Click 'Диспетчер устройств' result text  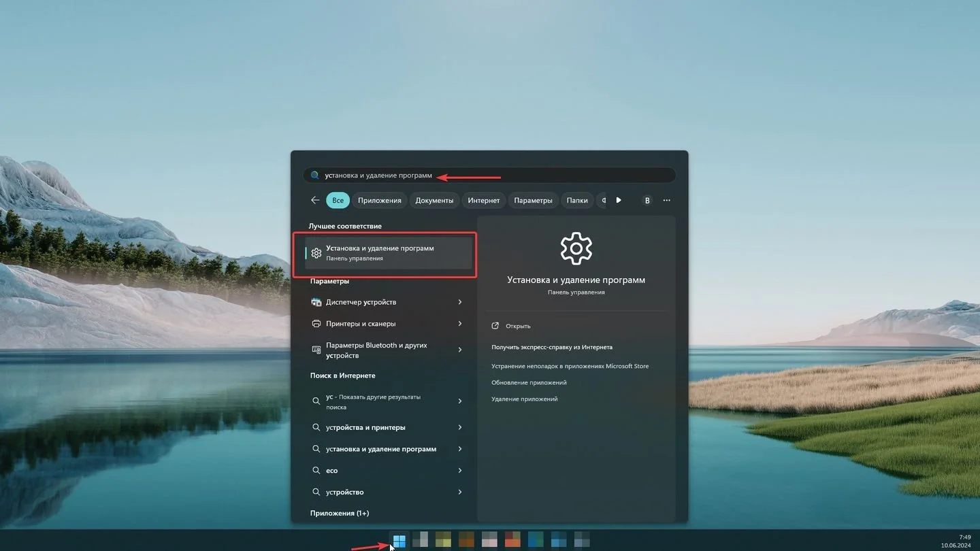(361, 302)
